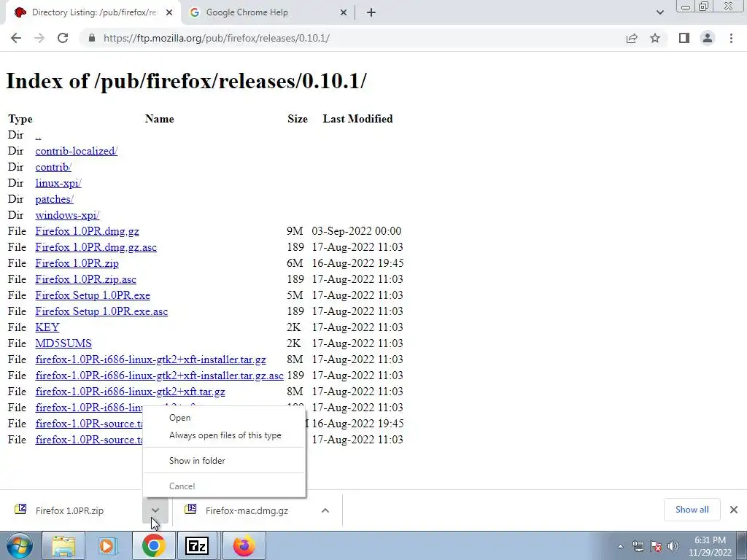Screen dimensions: 747x560
Task: Bookmark this page with the star icon
Action: 655,38
